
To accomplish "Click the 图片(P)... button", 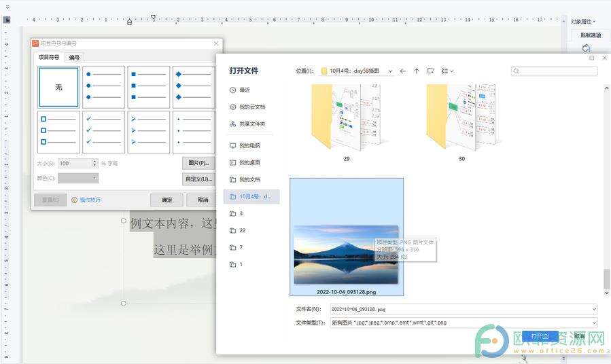I will tap(198, 163).
